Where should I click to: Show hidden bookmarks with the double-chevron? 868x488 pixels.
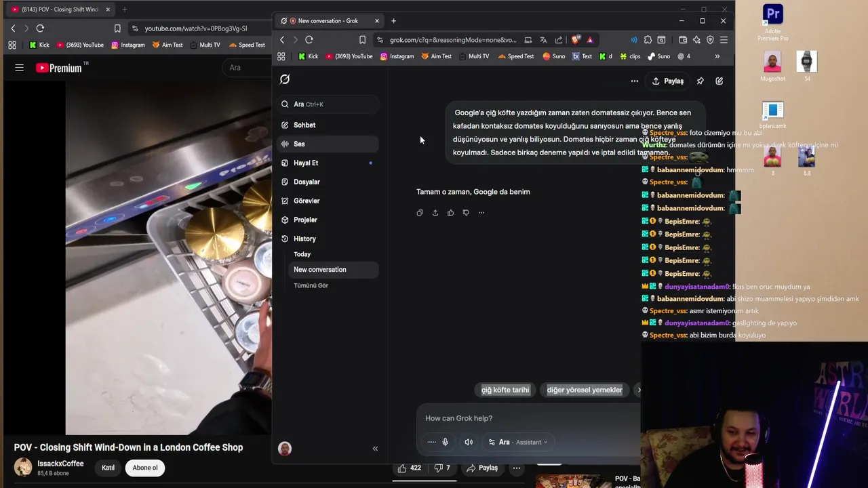717,56
